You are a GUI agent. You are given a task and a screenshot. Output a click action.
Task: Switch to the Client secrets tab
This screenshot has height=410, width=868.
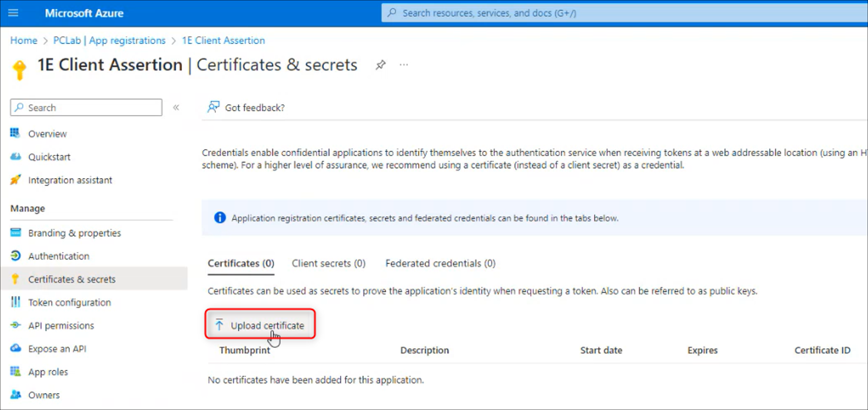(328, 263)
